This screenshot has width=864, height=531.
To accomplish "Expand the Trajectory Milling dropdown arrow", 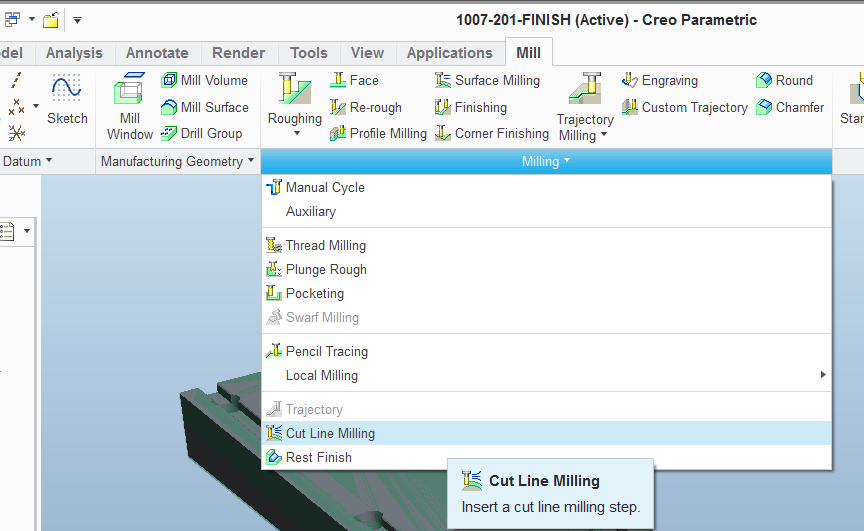I will pos(604,134).
